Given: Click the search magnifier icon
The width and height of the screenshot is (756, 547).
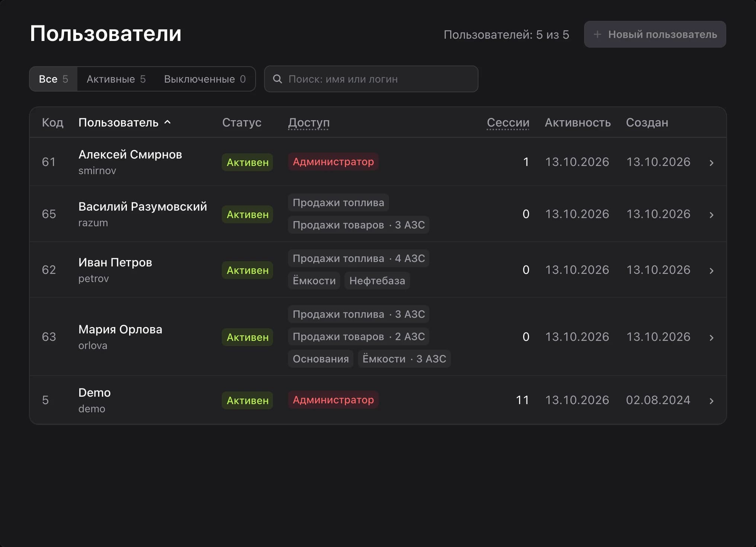Looking at the screenshot, I should click(x=278, y=79).
